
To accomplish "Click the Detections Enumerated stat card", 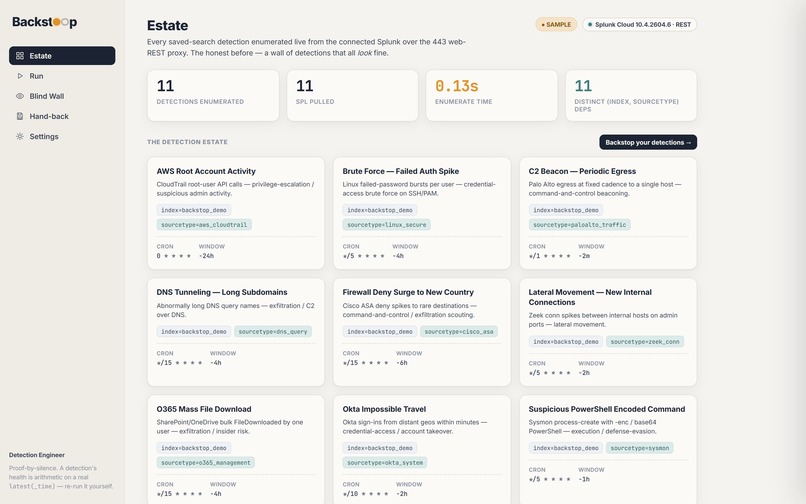I will 213,96.
